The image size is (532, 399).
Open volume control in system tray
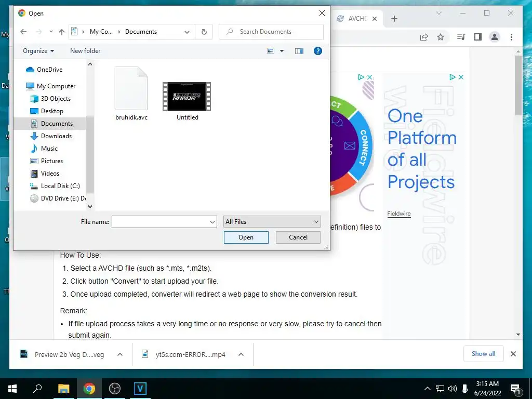452,389
